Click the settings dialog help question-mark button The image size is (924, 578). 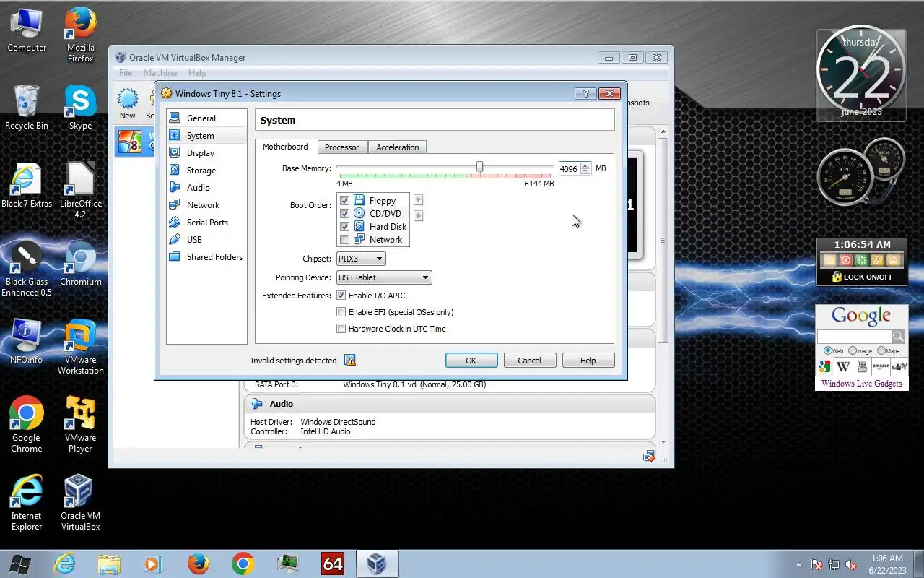585,94
